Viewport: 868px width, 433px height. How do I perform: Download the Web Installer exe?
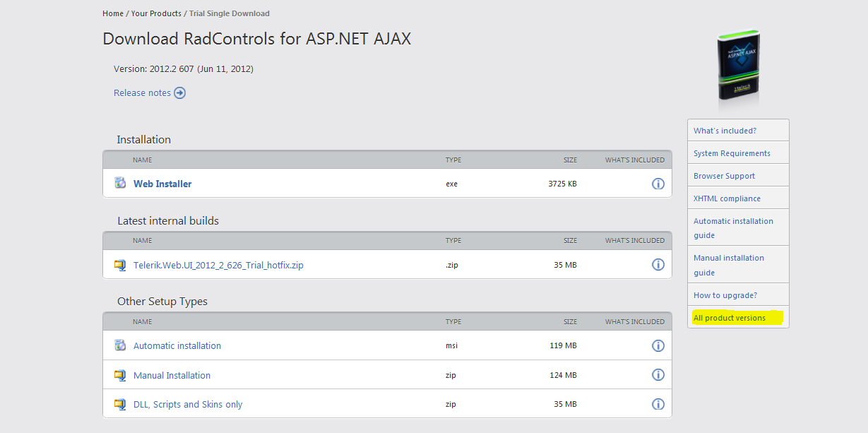(162, 184)
